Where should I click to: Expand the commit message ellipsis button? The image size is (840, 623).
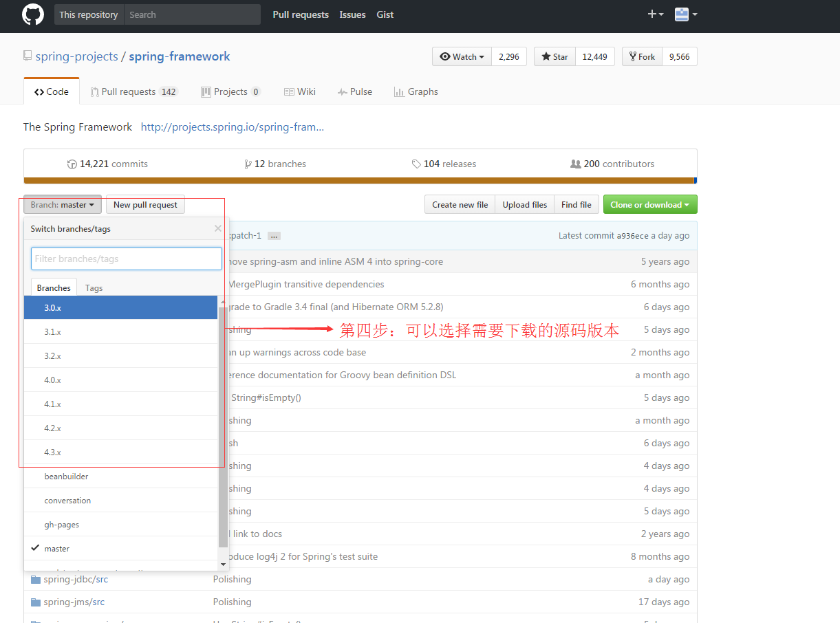click(x=274, y=236)
